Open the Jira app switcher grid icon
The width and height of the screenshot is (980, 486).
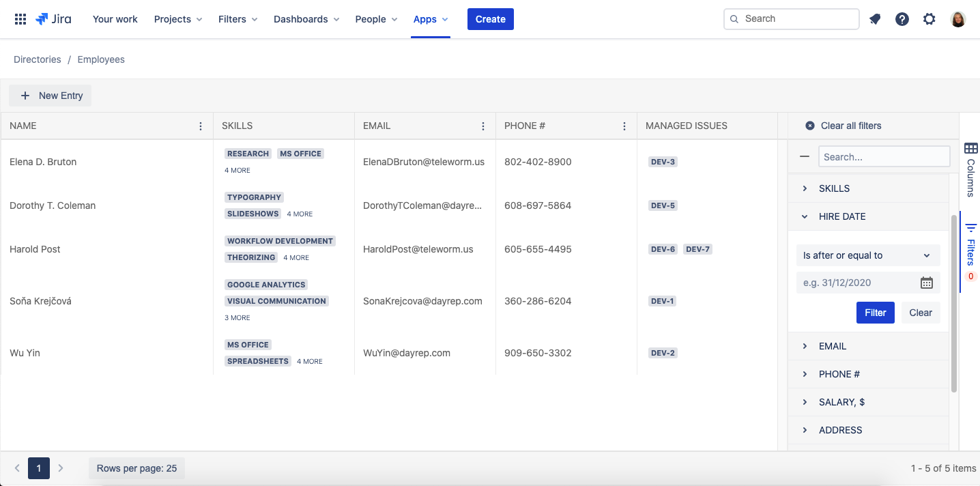(x=20, y=19)
